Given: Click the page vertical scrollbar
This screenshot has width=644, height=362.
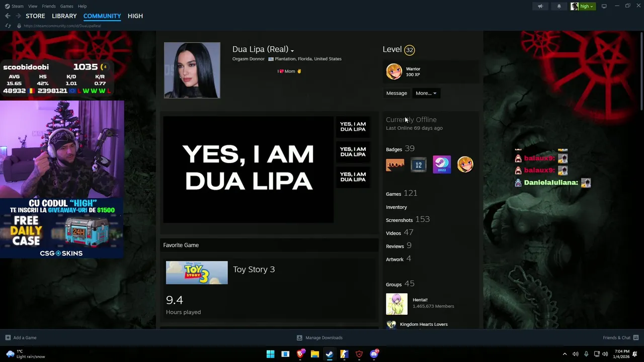Looking at the screenshot, I should click(641, 70).
